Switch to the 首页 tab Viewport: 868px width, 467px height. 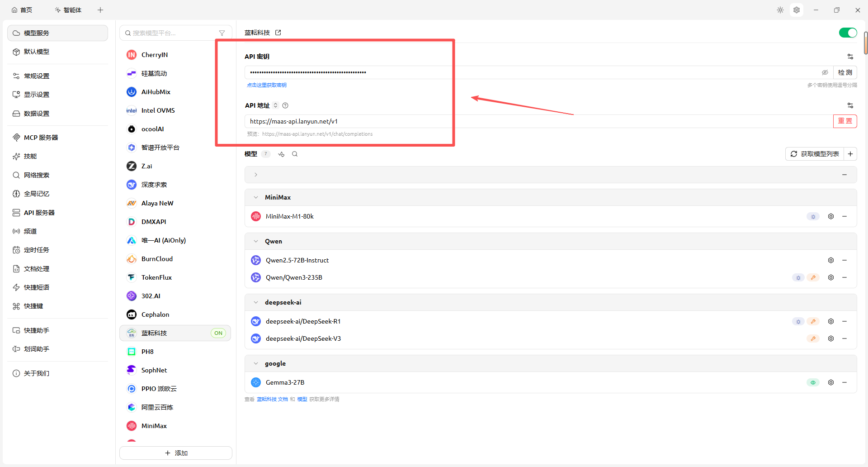tap(22, 10)
